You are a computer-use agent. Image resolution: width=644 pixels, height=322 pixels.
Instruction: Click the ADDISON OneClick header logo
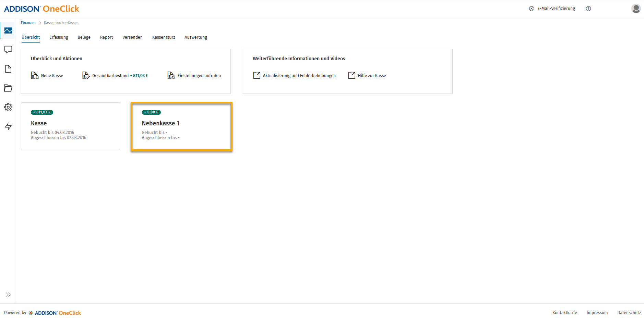point(41,9)
